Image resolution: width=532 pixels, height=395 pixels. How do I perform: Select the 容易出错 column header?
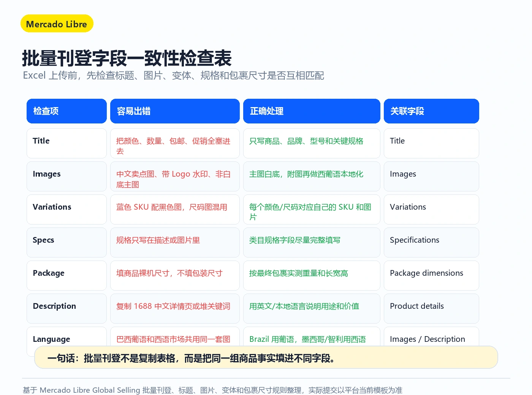coord(175,111)
